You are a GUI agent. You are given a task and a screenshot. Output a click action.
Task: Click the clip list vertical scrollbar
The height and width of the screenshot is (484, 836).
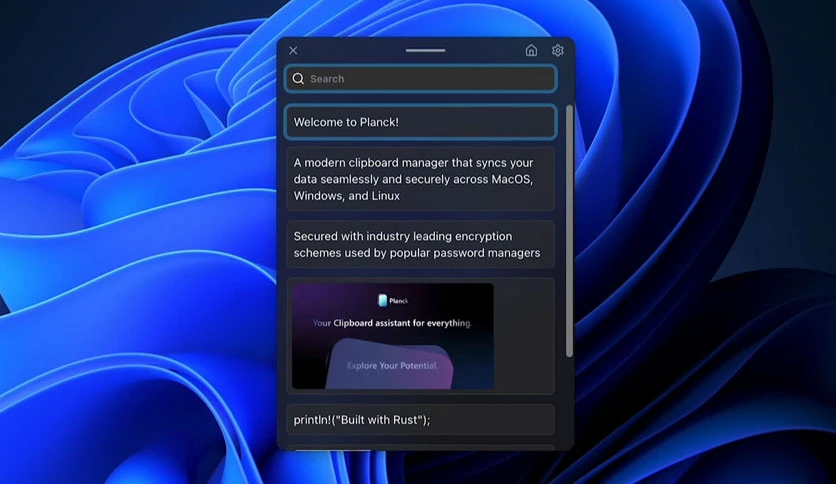pos(569,231)
